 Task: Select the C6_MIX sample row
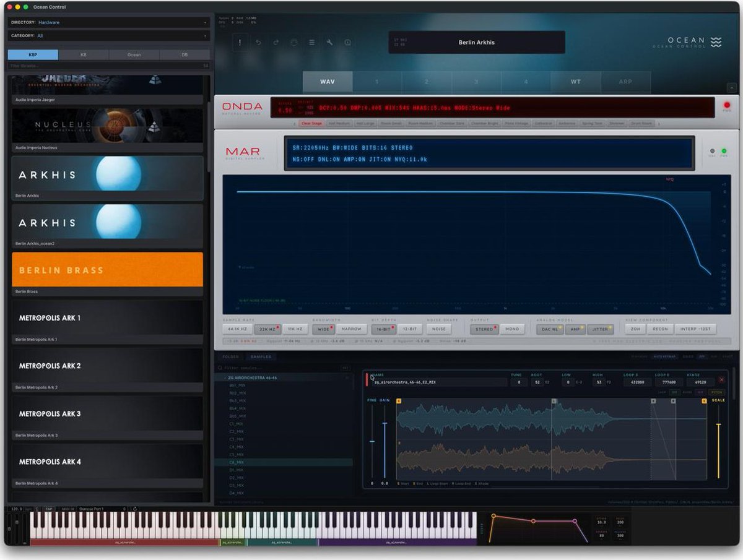coord(284,462)
